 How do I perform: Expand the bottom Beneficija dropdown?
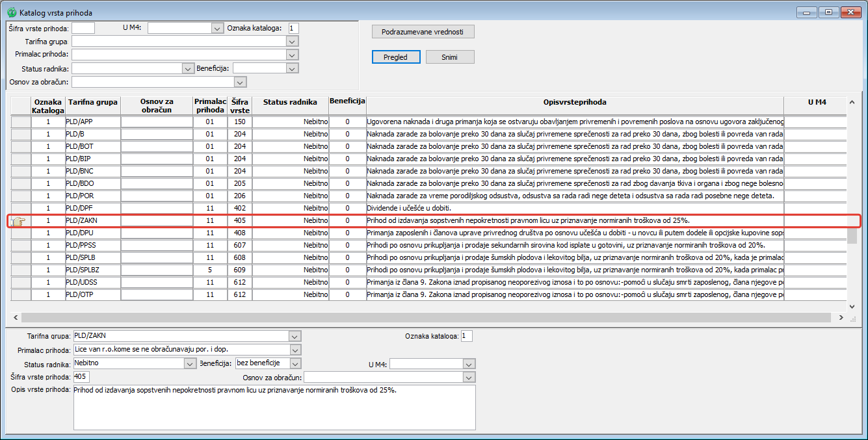295,363
